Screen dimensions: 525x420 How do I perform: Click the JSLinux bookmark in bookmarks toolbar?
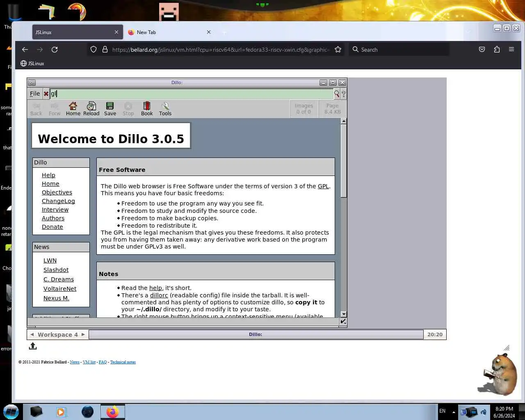(x=32, y=64)
